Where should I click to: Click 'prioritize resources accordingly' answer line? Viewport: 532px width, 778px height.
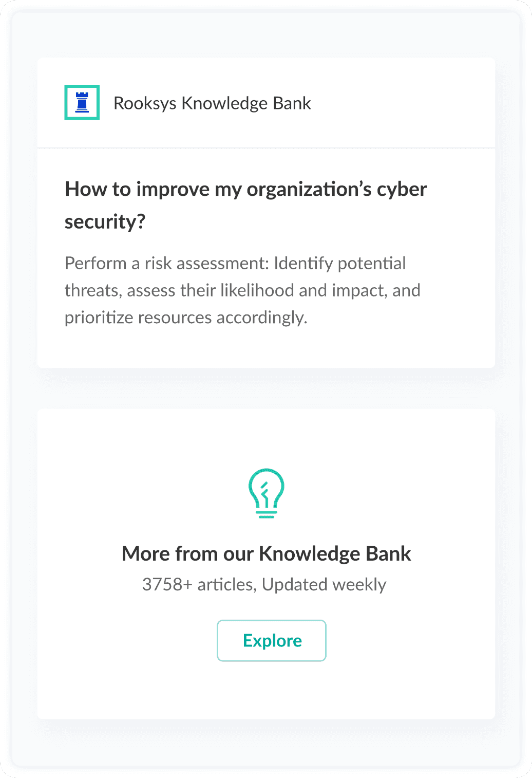[x=185, y=318]
